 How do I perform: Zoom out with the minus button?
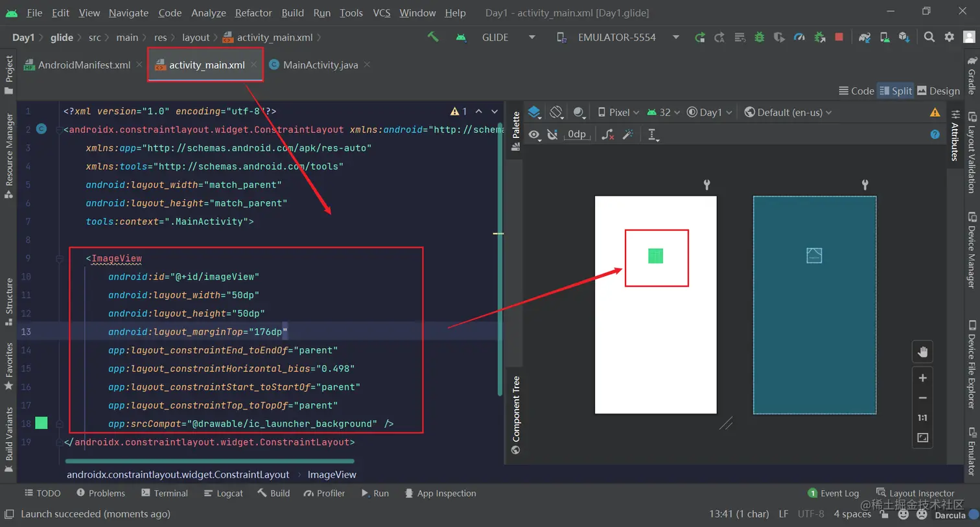click(922, 398)
